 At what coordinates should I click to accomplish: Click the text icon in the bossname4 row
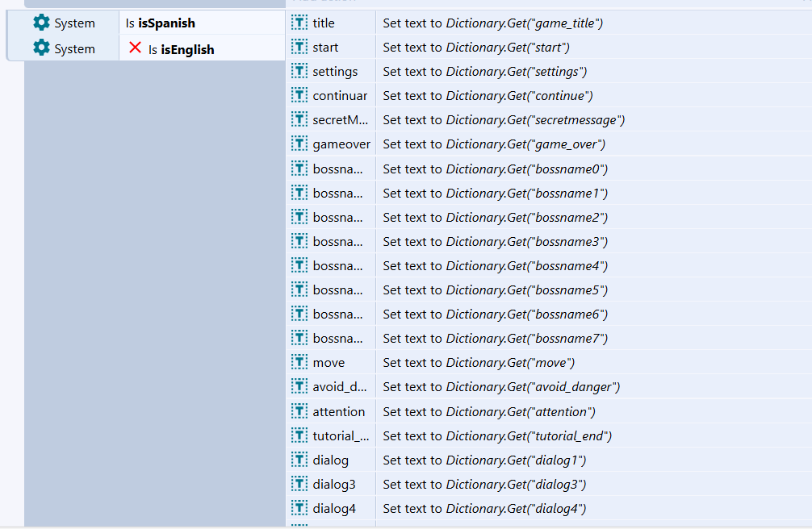click(299, 265)
